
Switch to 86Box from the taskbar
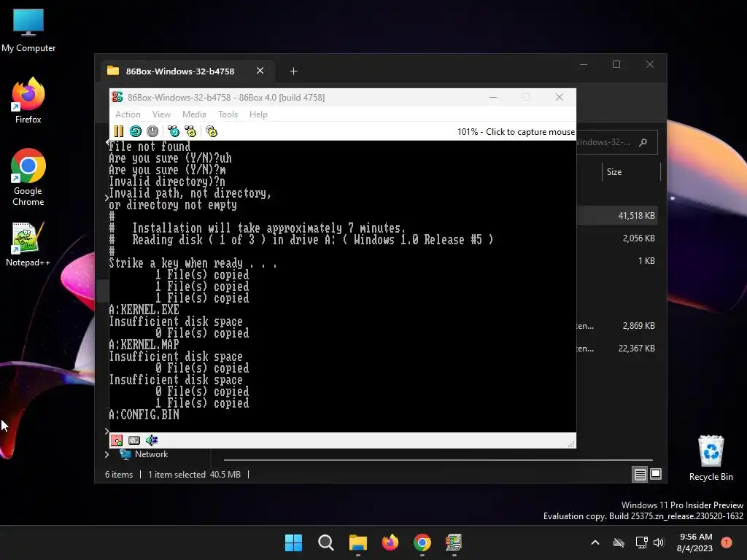454,542
